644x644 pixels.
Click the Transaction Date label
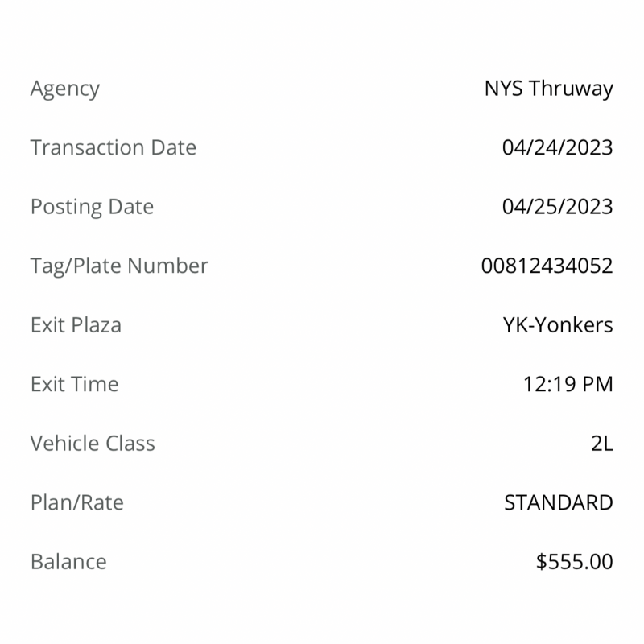point(114,147)
